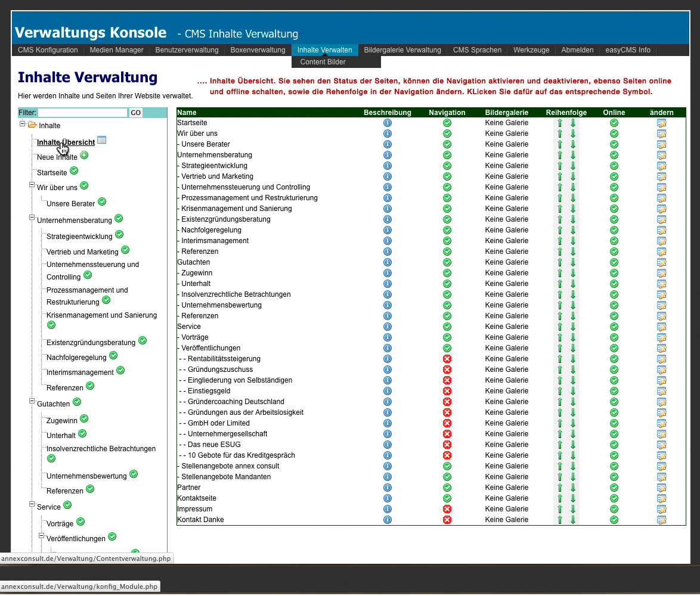Move Partner row down with green arrow

[x=573, y=488]
